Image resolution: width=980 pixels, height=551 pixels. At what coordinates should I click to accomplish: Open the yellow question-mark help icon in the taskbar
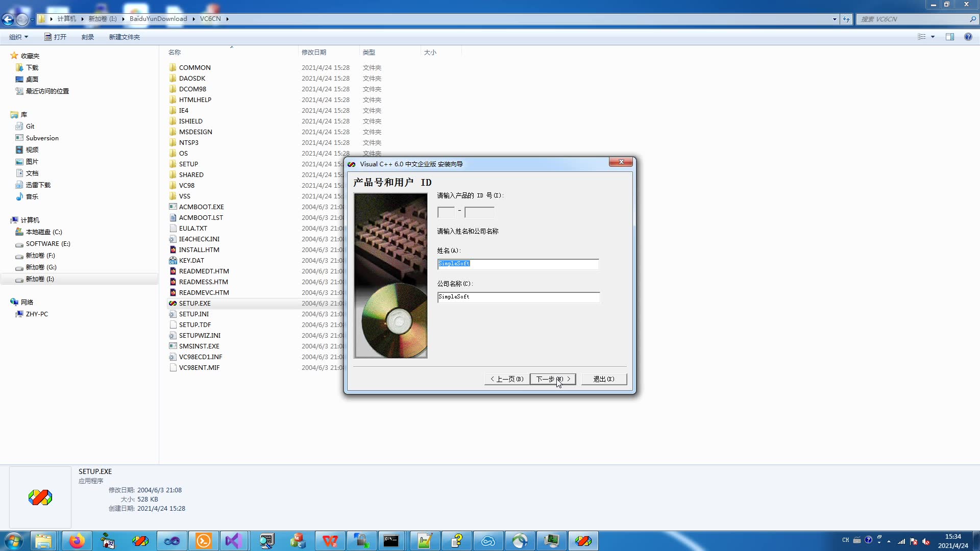pos(457,541)
